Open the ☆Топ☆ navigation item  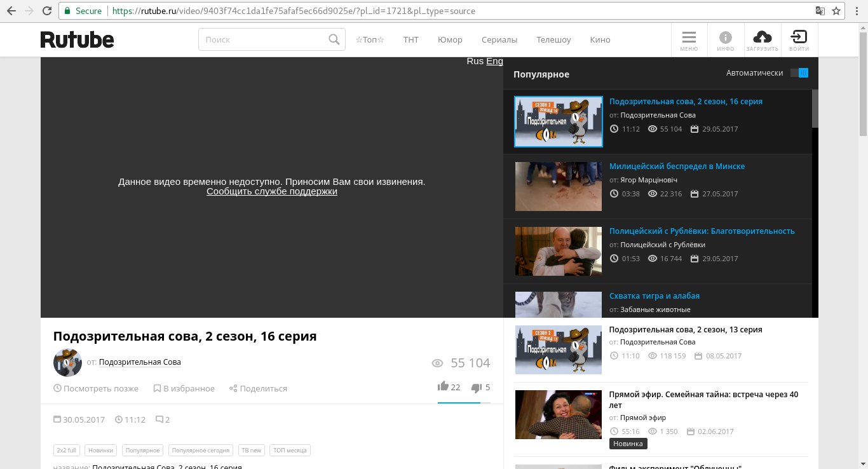pos(370,39)
